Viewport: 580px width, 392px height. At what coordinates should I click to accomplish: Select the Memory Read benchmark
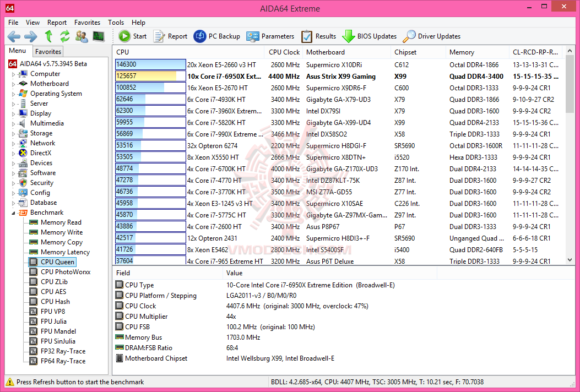(56, 222)
